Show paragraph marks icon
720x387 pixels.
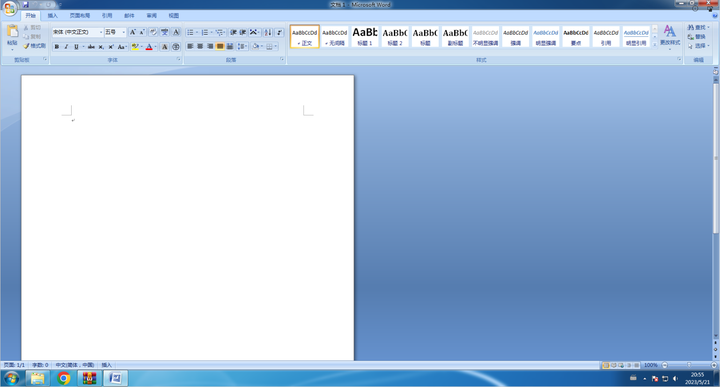[279, 32]
